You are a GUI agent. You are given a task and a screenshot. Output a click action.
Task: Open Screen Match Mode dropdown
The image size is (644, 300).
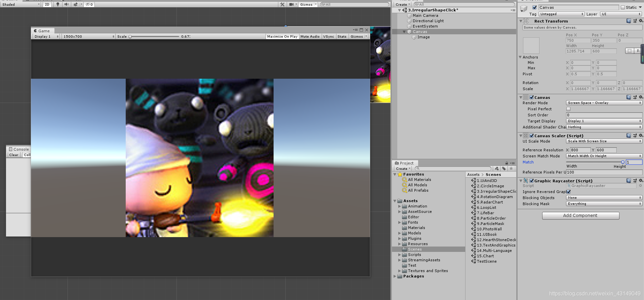coord(604,156)
